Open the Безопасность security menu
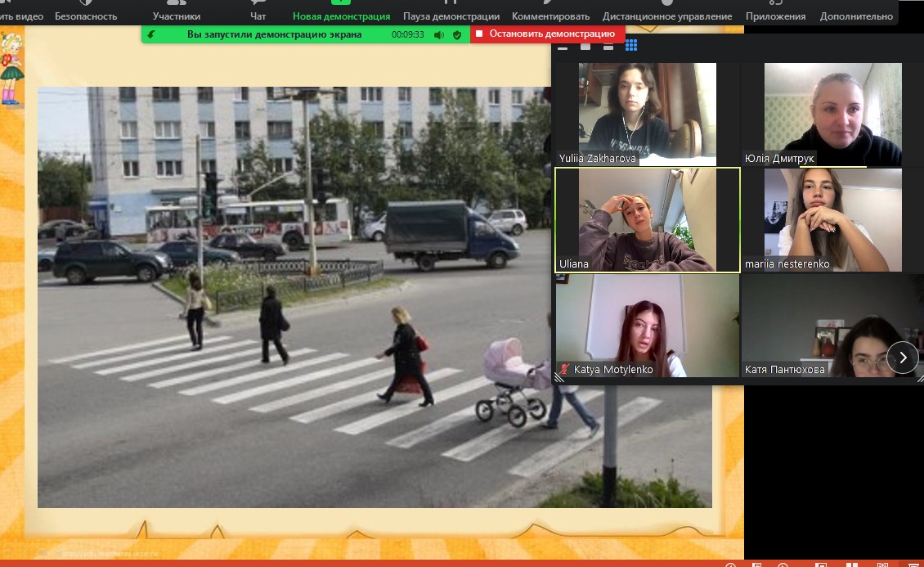The height and width of the screenshot is (567, 924). click(86, 11)
